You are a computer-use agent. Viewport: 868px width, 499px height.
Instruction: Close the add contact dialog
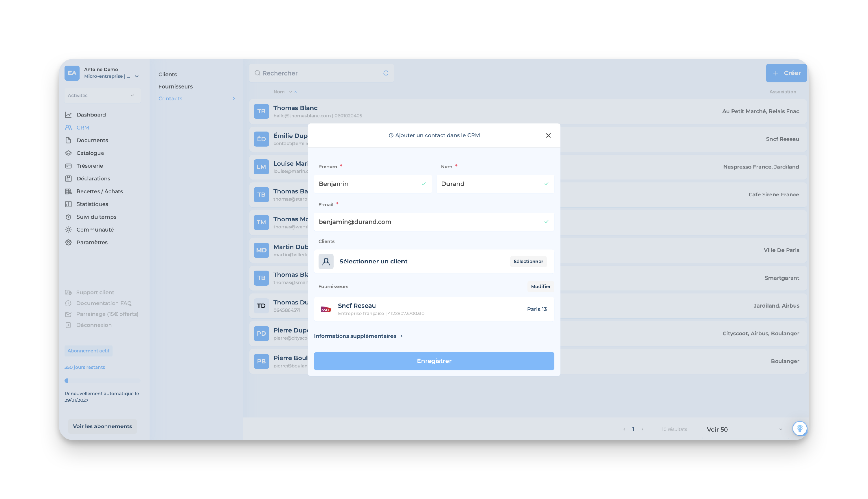(548, 135)
